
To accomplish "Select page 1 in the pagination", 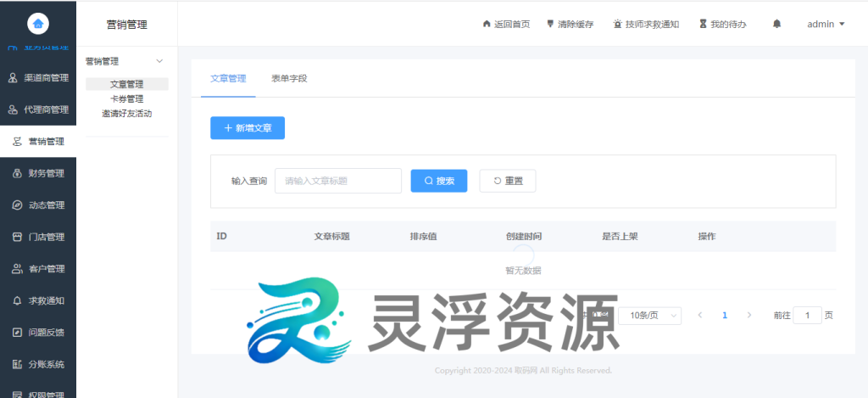I will click(x=725, y=316).
